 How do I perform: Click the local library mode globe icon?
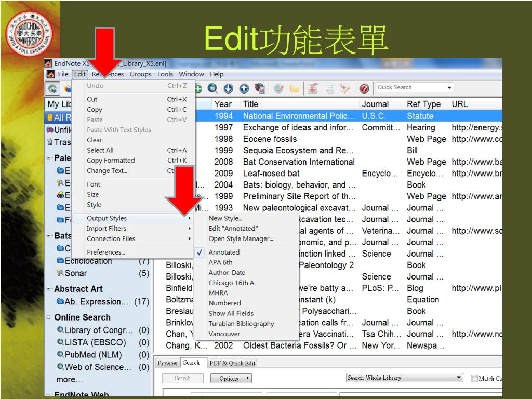click(x=52, y=88)
